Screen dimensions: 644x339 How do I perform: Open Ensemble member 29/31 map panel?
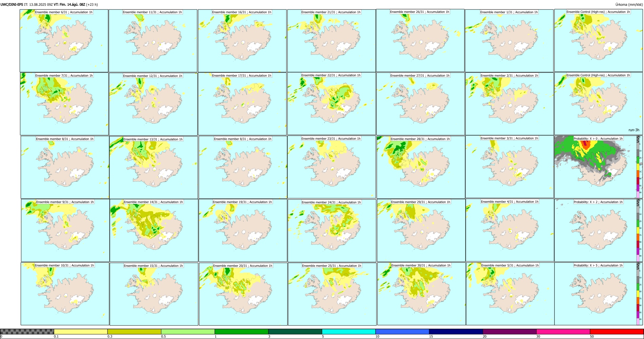(421, 231)
